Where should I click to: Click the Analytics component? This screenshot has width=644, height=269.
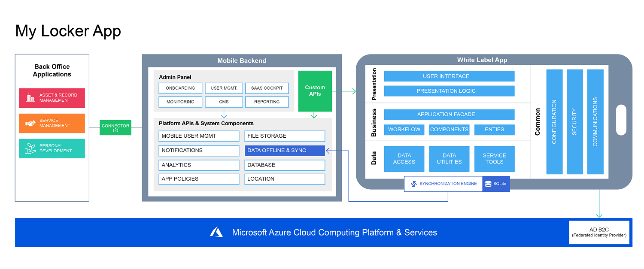tap(199, 165)
